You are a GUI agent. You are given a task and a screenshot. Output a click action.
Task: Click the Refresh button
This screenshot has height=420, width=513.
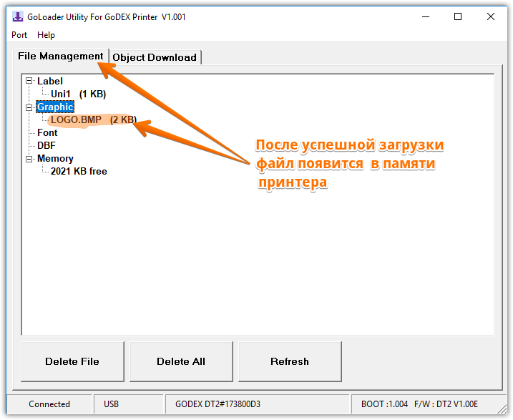pyautogui.click(x=290, y=361)
